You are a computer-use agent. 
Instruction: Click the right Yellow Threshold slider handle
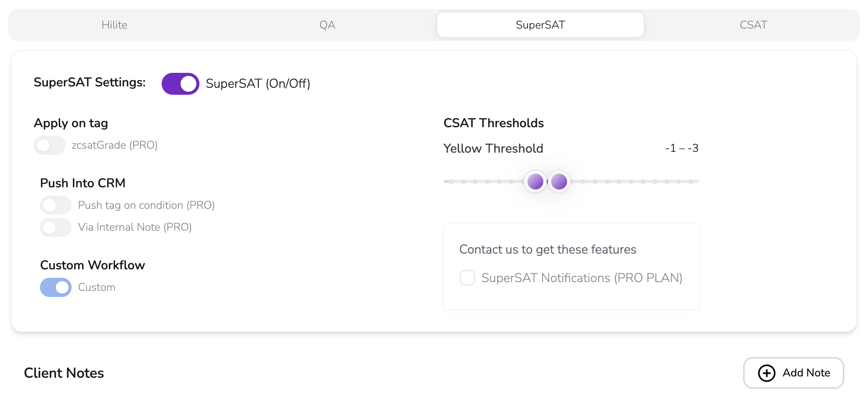point(559,182)
